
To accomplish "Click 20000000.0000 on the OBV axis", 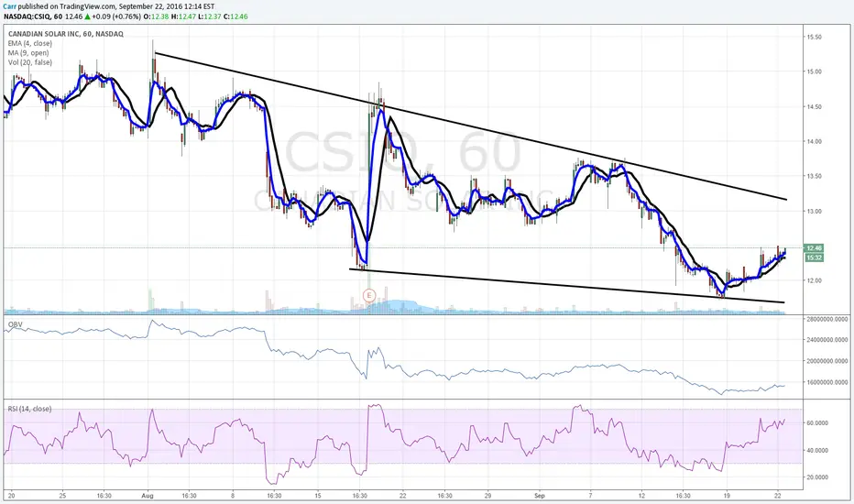I will point(827,361).
